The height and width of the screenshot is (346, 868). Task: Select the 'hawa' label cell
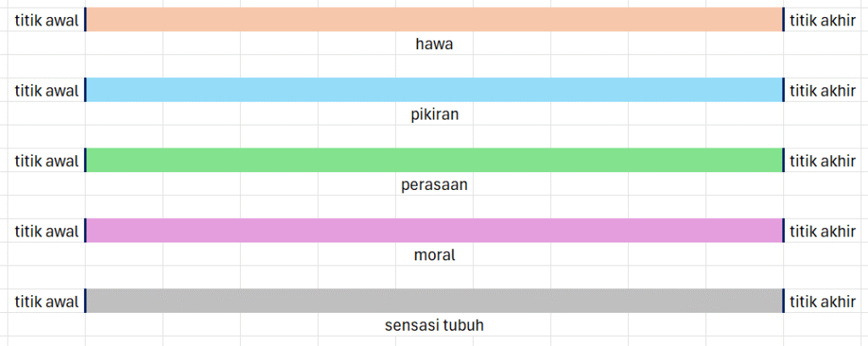pos(434,43)
